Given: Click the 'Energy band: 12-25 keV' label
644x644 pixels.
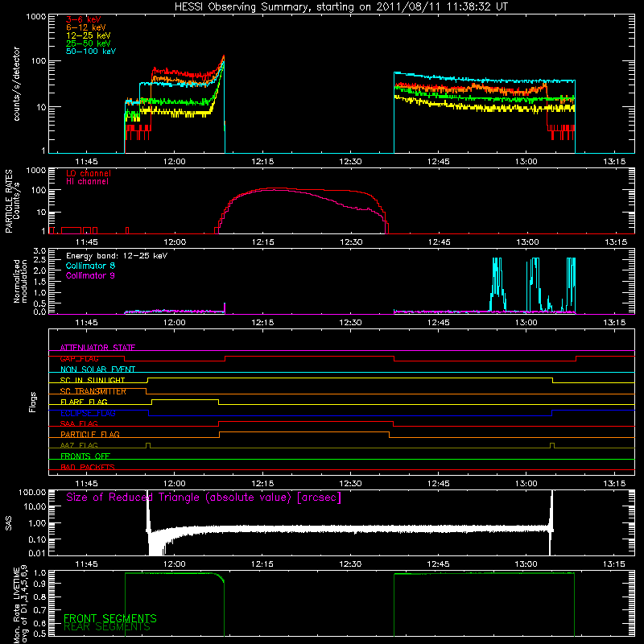Looking at the screenshot, I should pos(117,256).
